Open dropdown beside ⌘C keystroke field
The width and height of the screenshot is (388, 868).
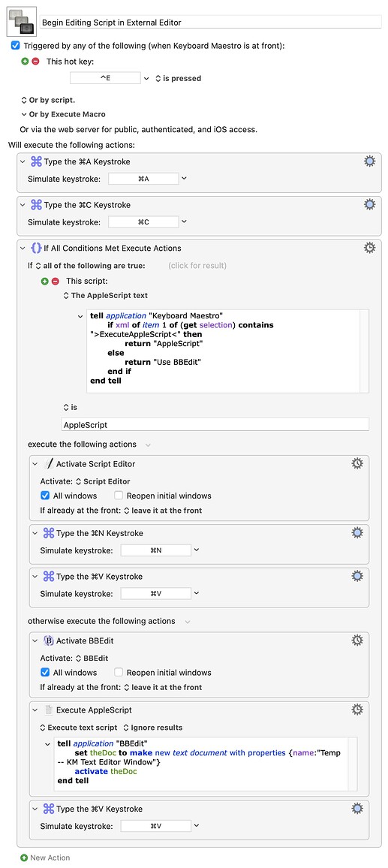(185, 222)
